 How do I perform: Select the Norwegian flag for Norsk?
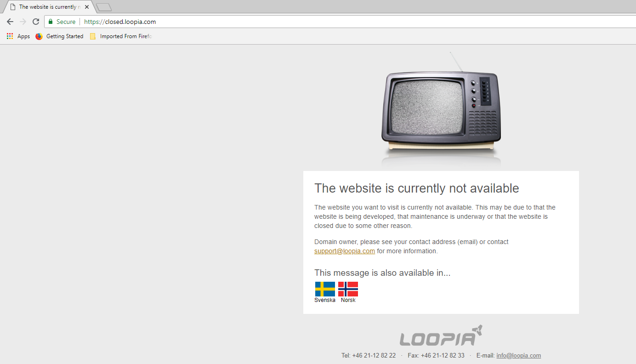(348, 289)
